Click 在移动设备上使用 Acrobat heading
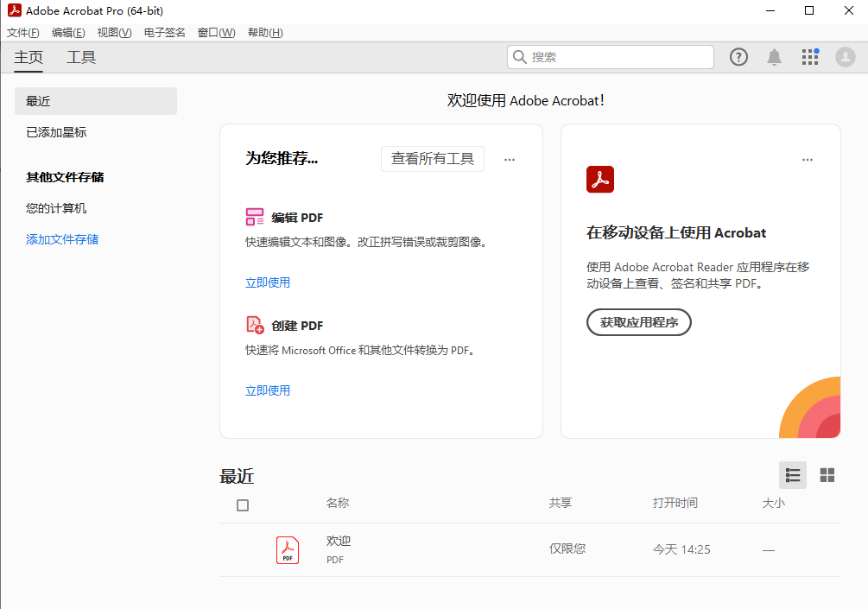This screenshot has height=609, width=868. click(x=676, y=232)
